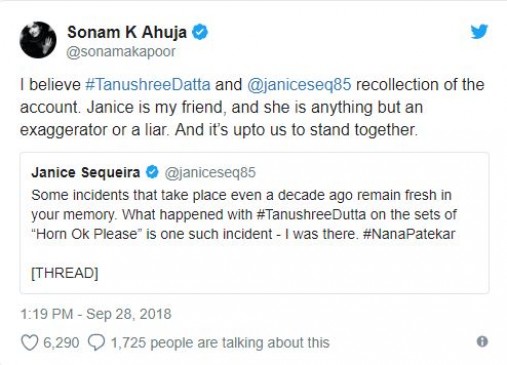Click Sonam K Ahuja's verified badge
The image size is (507, 365).
(x=200, y=32)
